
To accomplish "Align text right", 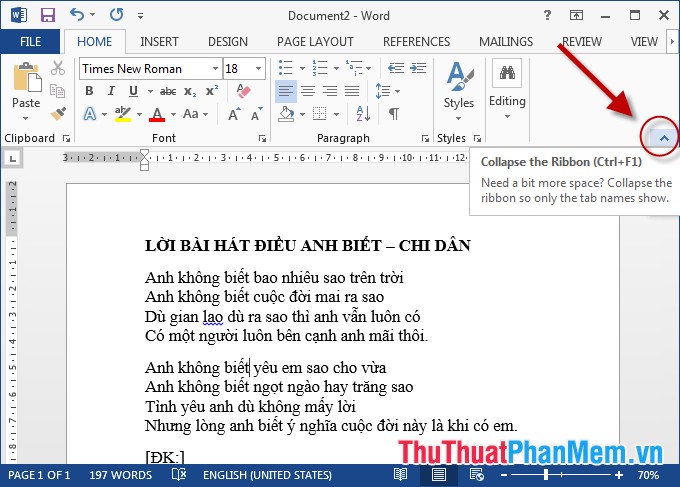I will click(330, 91).
